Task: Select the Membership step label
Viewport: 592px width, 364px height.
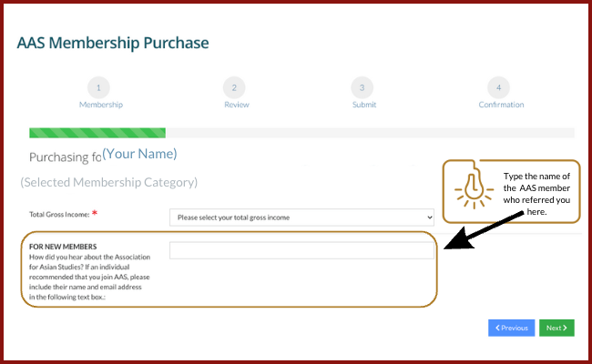Action: [x=101, y=105]
